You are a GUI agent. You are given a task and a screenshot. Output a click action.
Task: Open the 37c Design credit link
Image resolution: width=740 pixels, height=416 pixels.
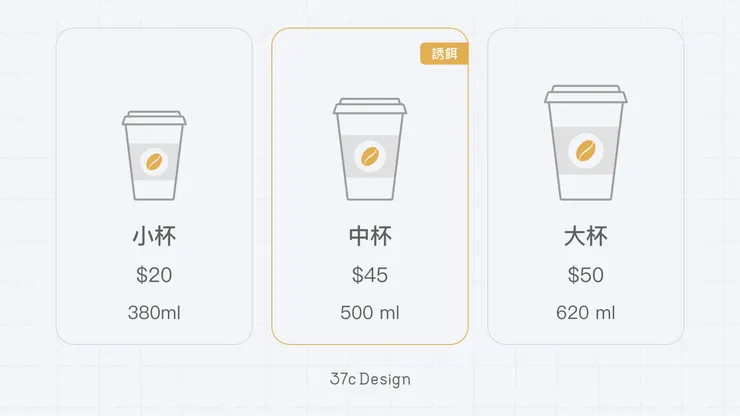click(370, 380)
